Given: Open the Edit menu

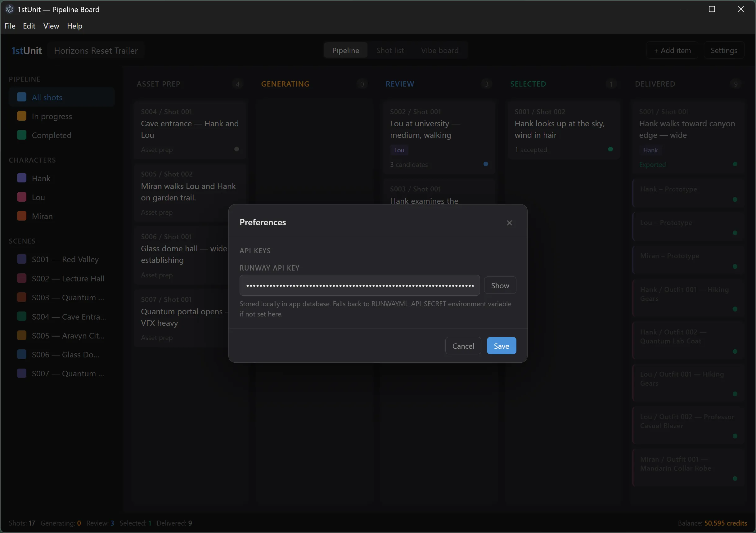Looking at the screenshot, I should 29,26.
